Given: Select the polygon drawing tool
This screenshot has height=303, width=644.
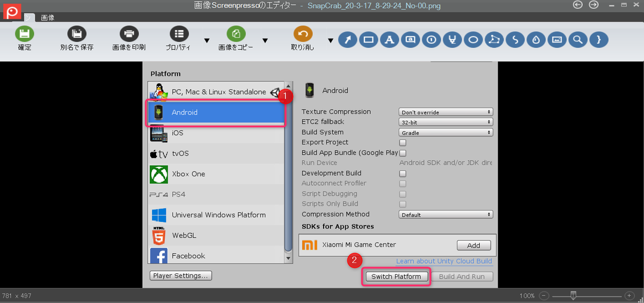Looking at the screenshot, I should coord(494,39).
